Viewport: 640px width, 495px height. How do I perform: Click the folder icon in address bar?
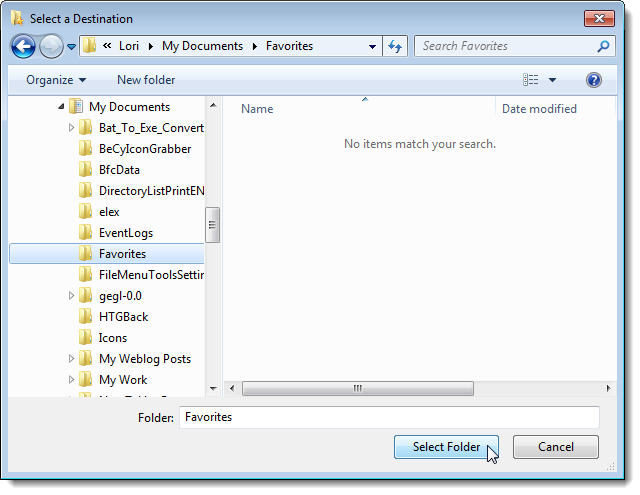pyautogui.click(x=89, y=46)
